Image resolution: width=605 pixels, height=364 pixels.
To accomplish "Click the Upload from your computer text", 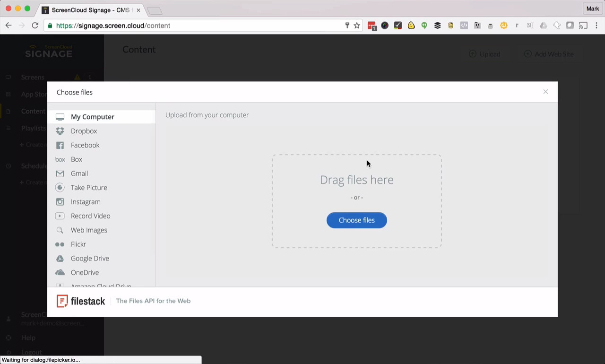I will pos(207,115).
